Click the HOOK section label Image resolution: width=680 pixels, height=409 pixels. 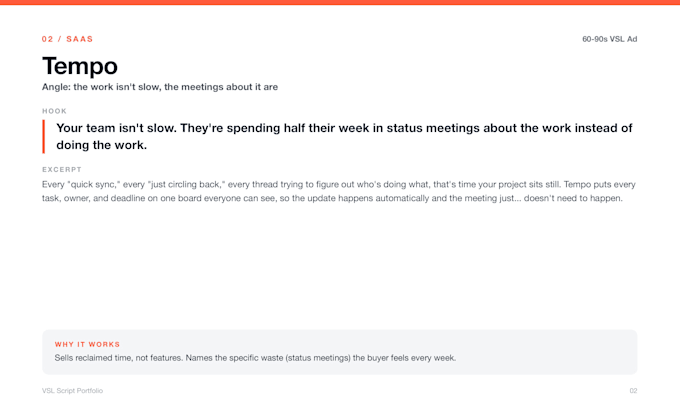tap(54, 111)
